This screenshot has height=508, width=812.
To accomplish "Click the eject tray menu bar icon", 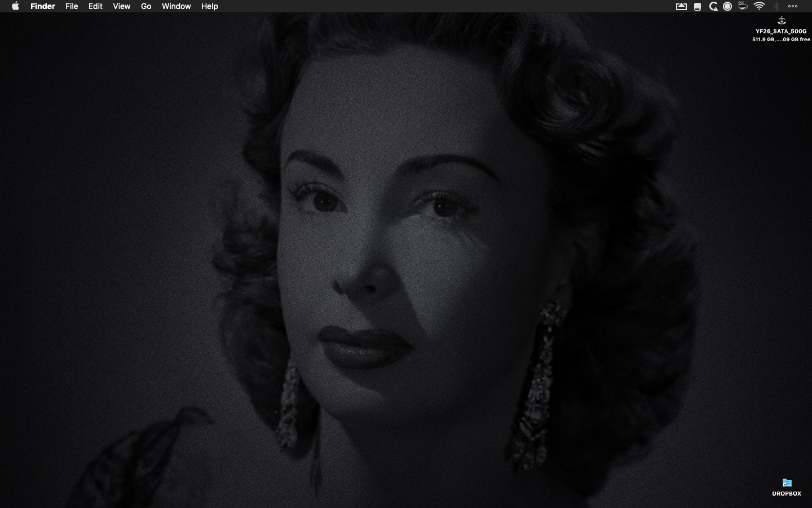I will (x=681, y=6).
